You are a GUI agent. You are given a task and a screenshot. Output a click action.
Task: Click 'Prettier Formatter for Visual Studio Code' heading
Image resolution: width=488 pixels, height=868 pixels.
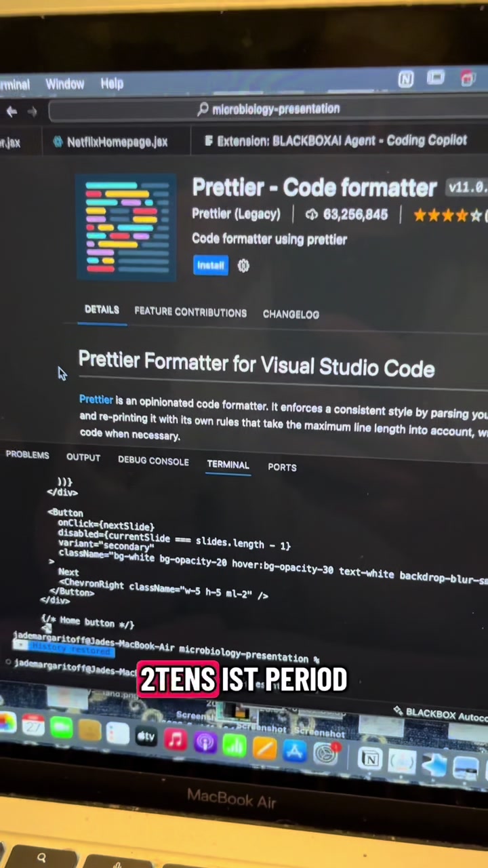[x=256, y=363]
